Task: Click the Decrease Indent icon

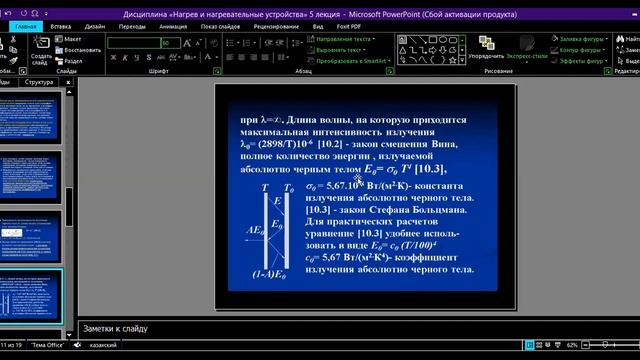Action: pyautogui.click(x=268, y=43)
